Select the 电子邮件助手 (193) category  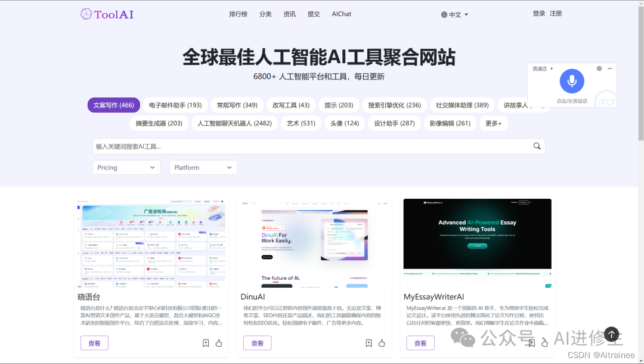coord(175,105)
